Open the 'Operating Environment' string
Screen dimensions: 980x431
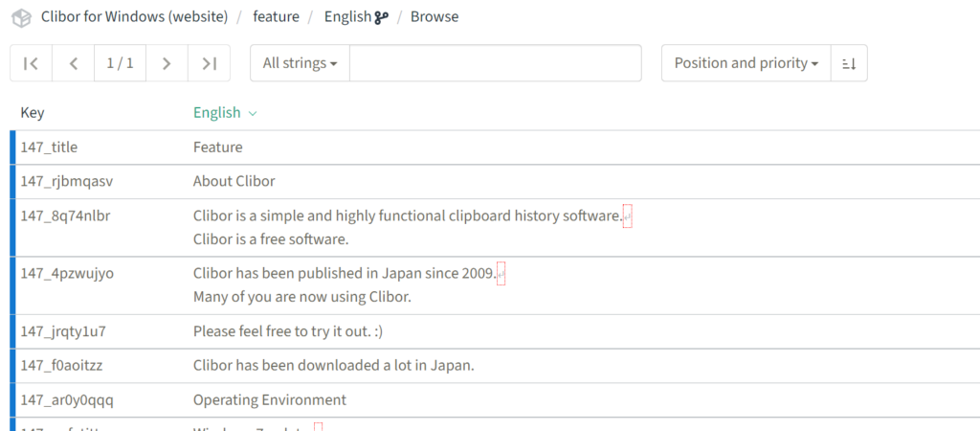(270, 399)
